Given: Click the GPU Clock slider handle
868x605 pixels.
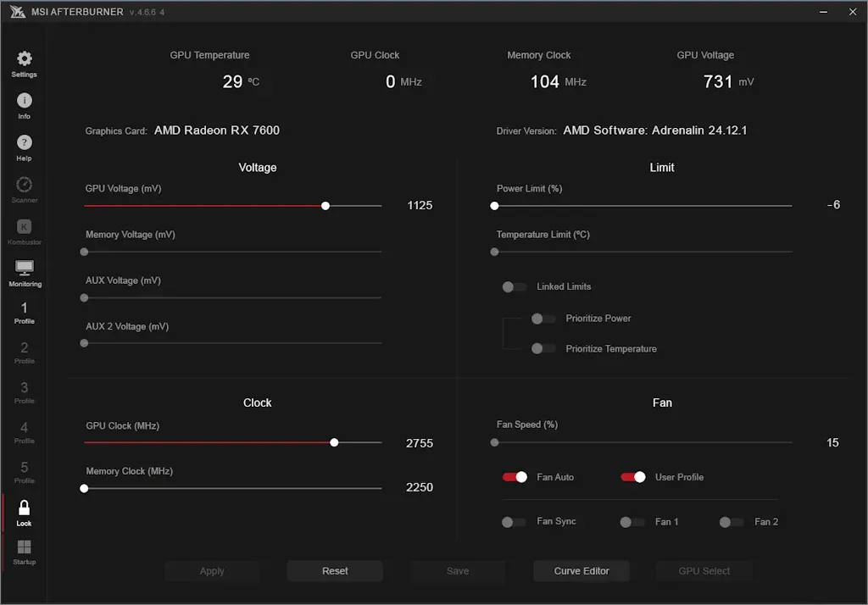Looking at the screenshot, I should [x=334, y=443].
